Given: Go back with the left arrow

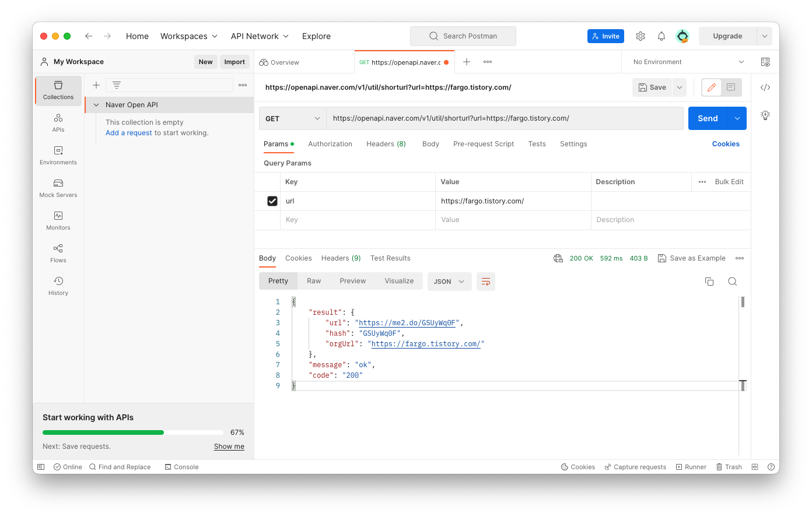Looking at the screenshot, I should (x=89, y=36).
